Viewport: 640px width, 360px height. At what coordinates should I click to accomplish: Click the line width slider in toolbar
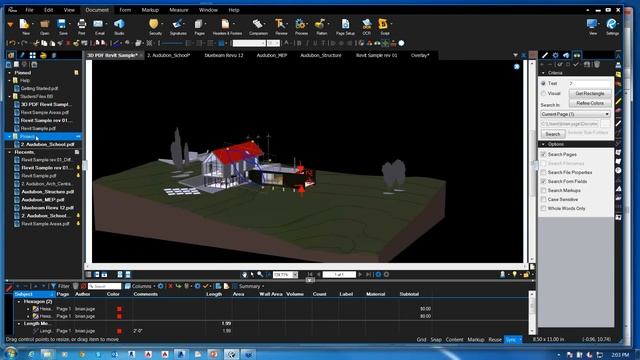coord(173,43)
